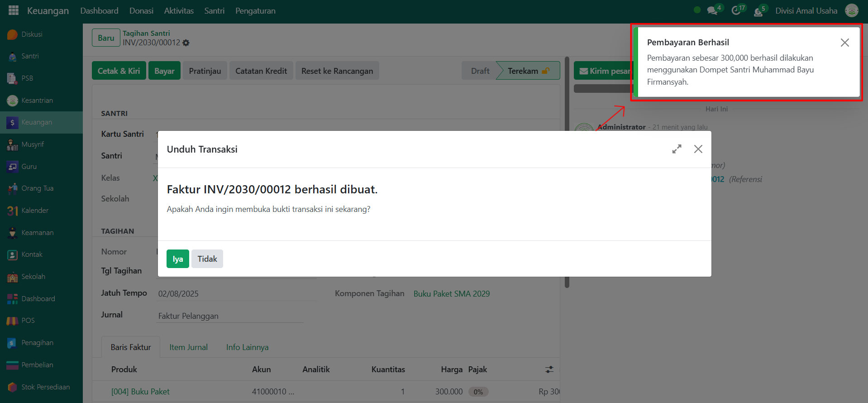Click the gear icon next to INV/2030/00012
Screen dimensions: 868x403
coord(186,43)
